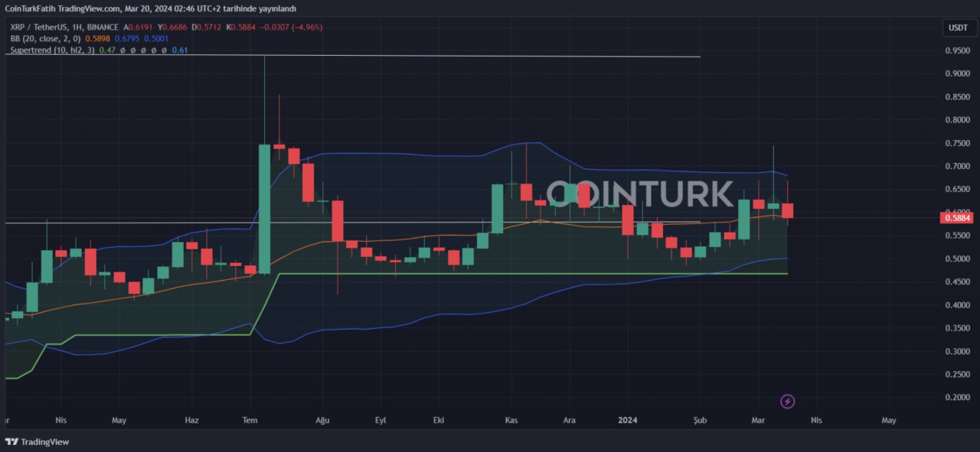Open the TradingView logo link

[37, 442]
